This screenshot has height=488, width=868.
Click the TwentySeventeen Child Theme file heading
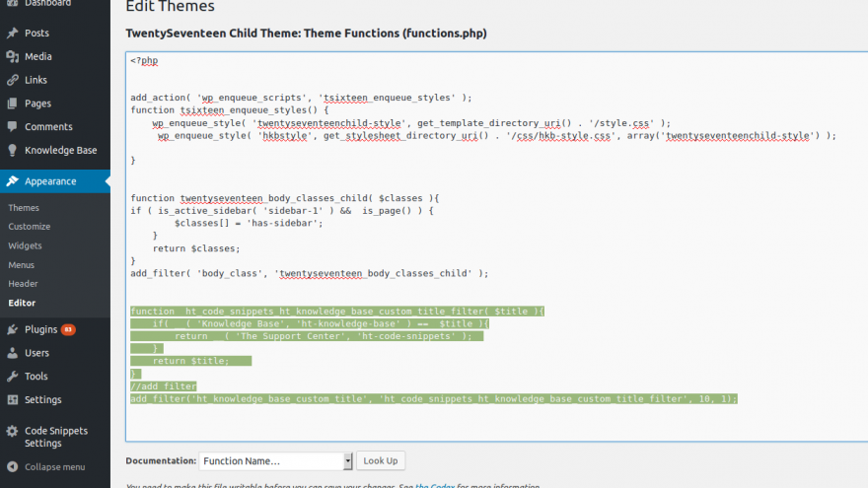[306, 34]
